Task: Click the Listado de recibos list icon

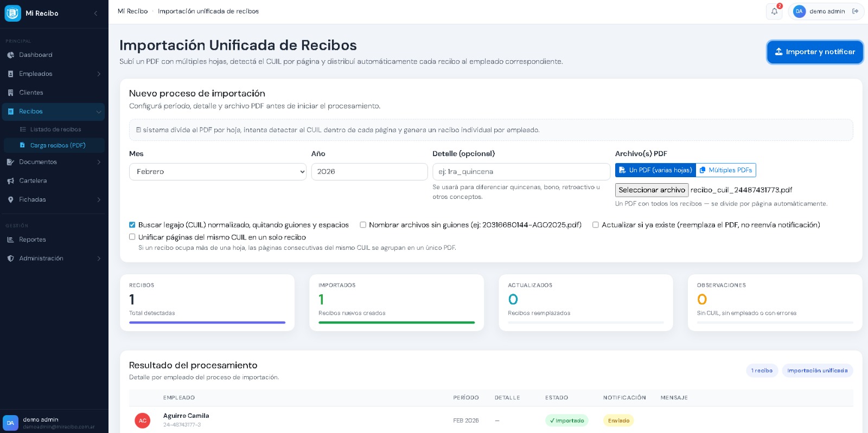Action: click(x=23, y=130)
